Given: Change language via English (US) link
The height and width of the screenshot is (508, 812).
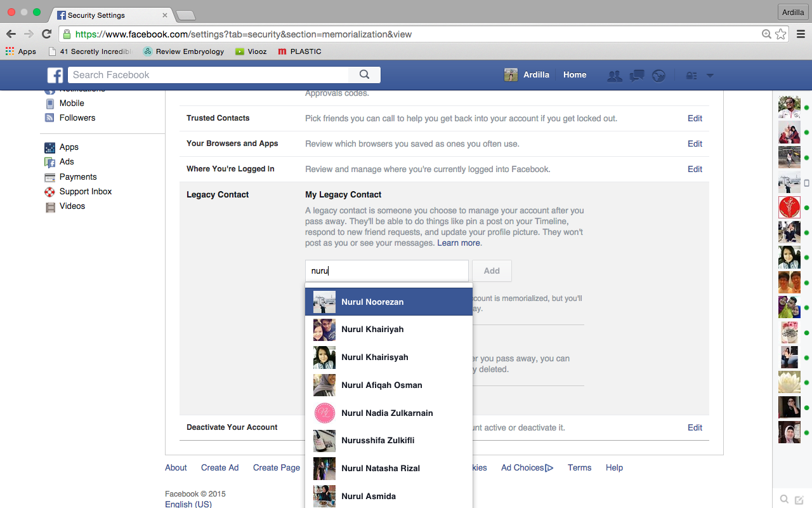Looking at the screenshot, I should click(188, 504).
